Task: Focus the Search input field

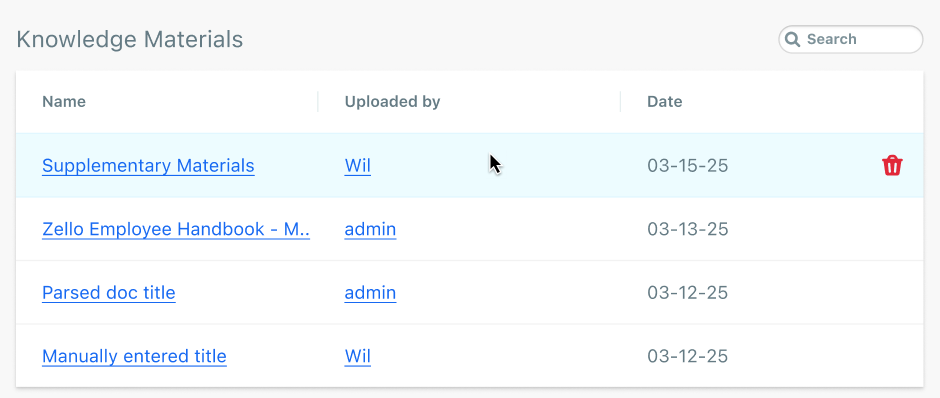Action: 851,40
